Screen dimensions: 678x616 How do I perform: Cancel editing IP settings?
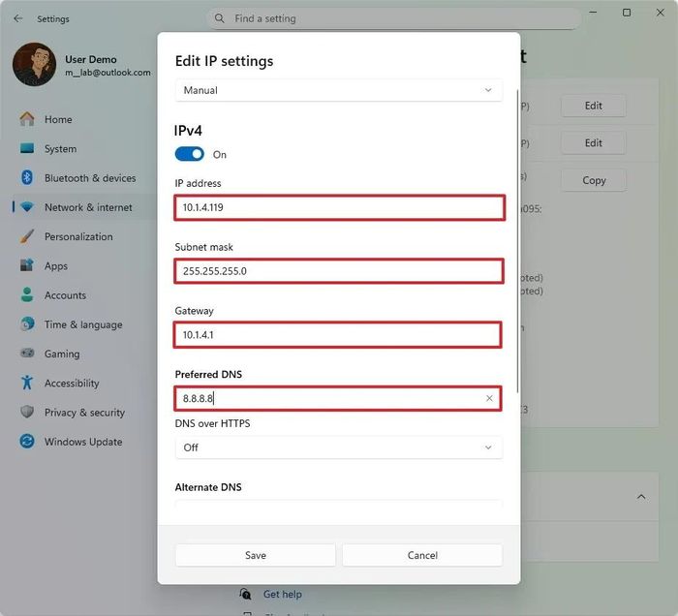(422, 555)
